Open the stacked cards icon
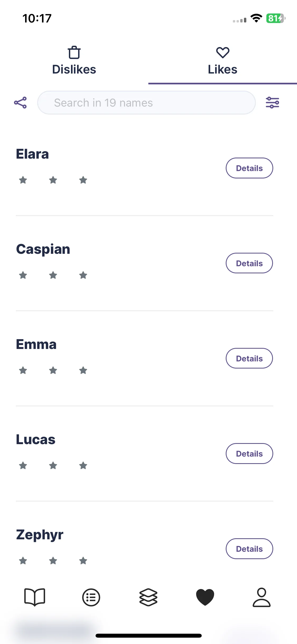The image size is (297, 644). pos(148,597)
